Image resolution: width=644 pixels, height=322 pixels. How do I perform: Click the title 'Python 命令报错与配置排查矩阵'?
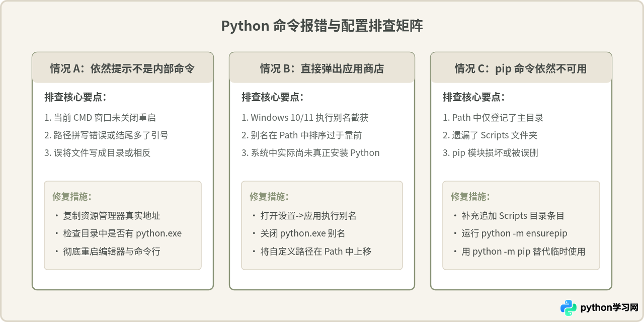pos(322,26)
